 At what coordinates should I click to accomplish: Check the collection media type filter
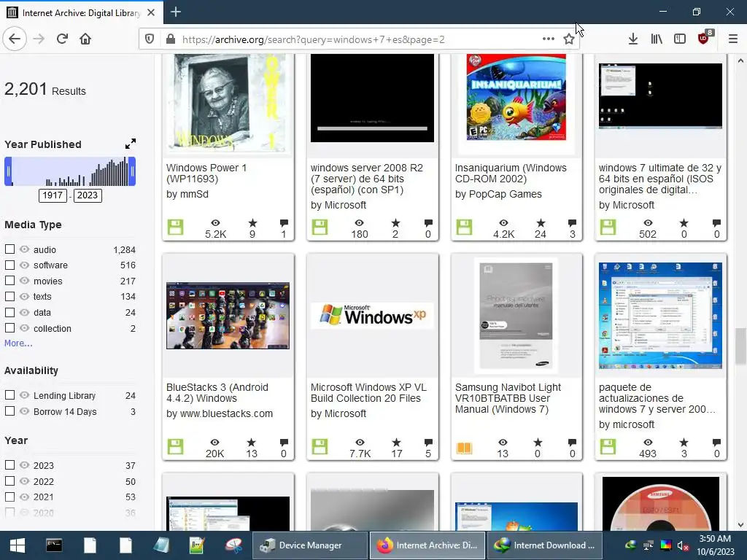9,327
